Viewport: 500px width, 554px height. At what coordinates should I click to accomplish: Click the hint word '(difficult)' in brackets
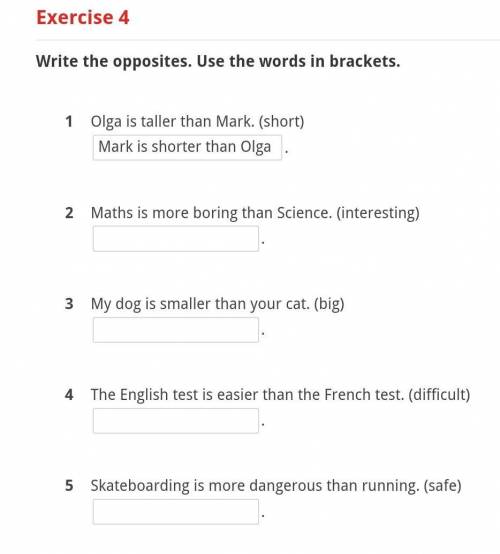(x=439, y=395)
